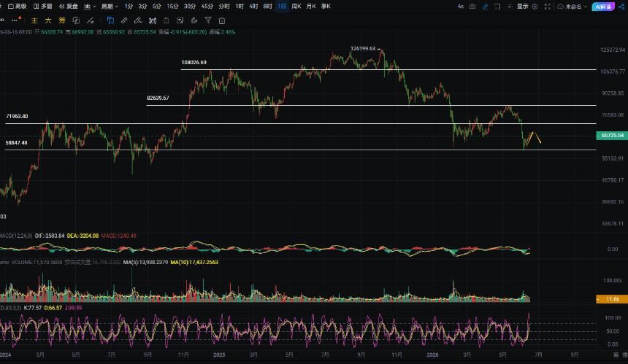The height and width of the screenshot is (364, 628).
Task: Click the 2025 label on time axis
Action: coord(219,355)
